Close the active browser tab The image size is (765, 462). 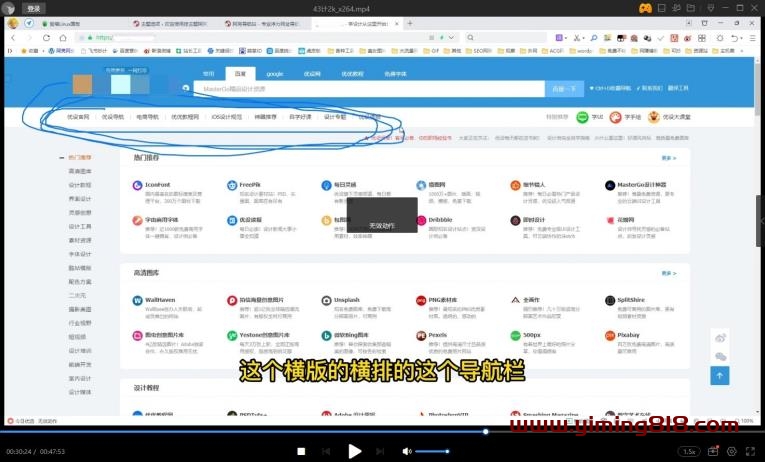tap(397, 23)
